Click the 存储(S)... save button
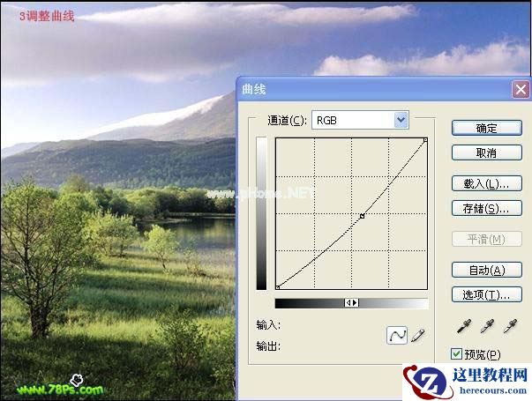Image resolution: width=532 pixels, height=401 pixels. (x=486, y=209)
